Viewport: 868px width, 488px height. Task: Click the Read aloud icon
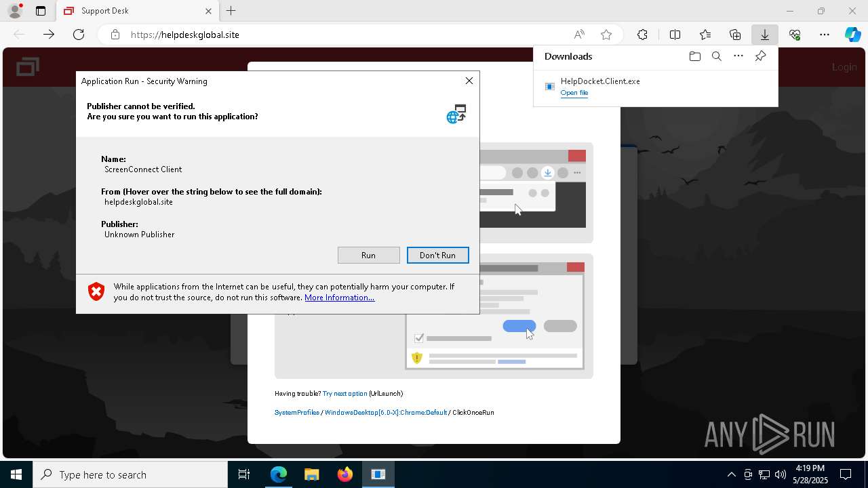(579, 35)
